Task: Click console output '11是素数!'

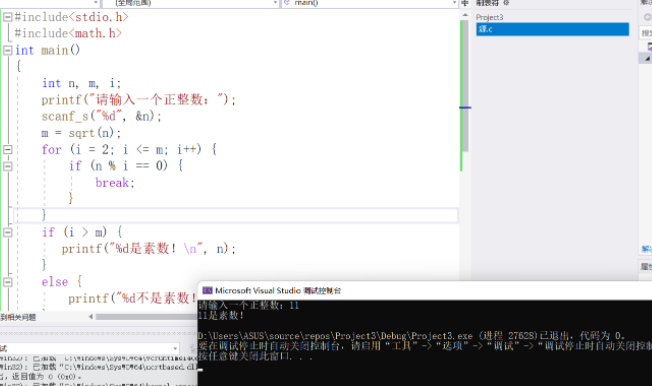Action: (x=221, y=316)
